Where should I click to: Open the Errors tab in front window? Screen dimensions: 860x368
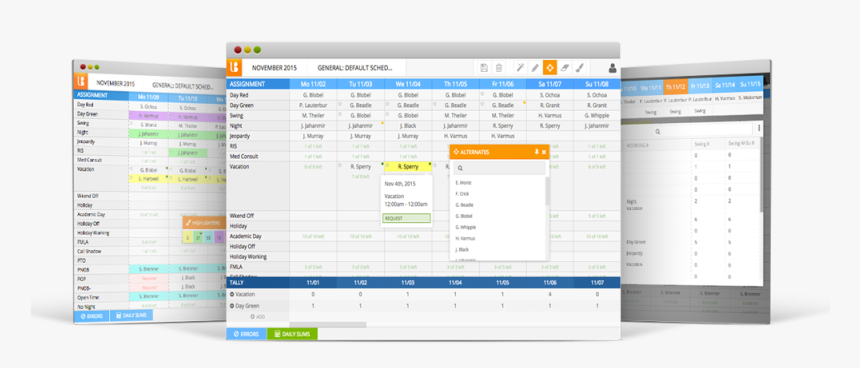246,333
